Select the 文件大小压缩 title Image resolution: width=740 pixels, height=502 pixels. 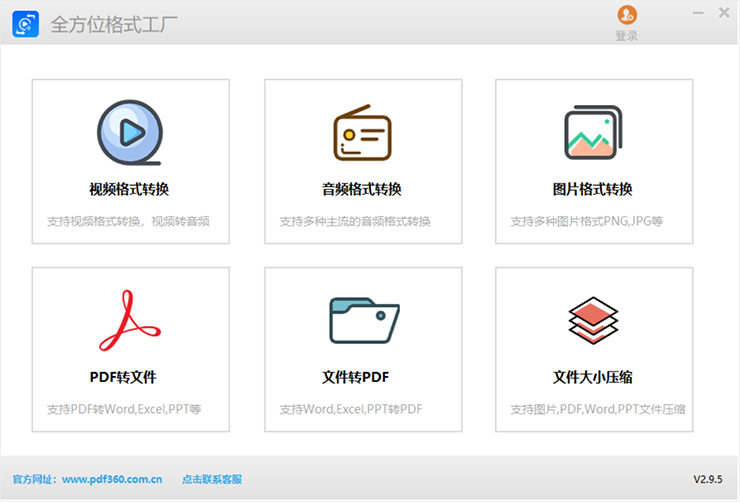click(592, 377)
